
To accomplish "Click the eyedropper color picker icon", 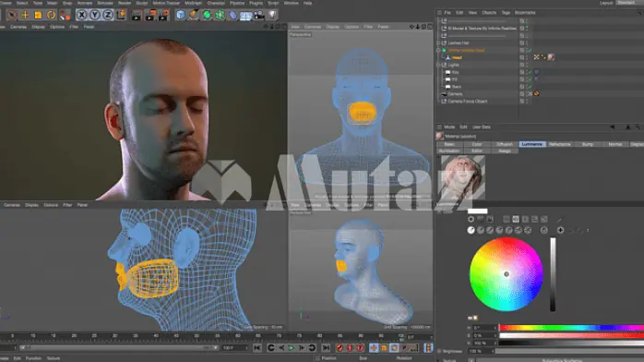I will [x=559, y=220].
